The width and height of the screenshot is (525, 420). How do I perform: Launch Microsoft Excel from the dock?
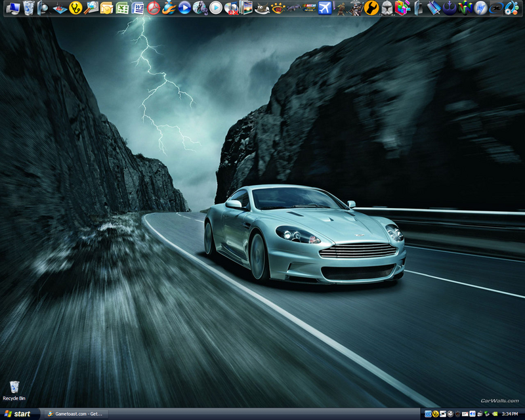point(122,8)
